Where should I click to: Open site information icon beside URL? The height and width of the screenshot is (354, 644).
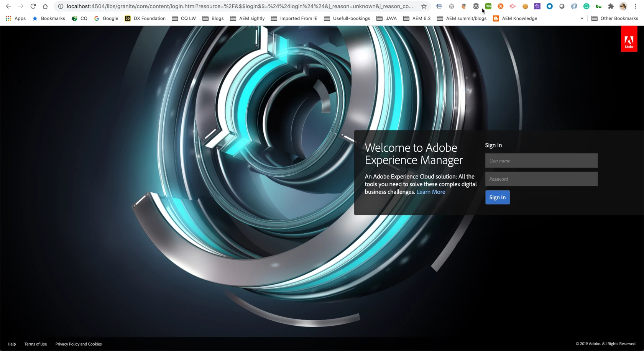tap(61, 6)
